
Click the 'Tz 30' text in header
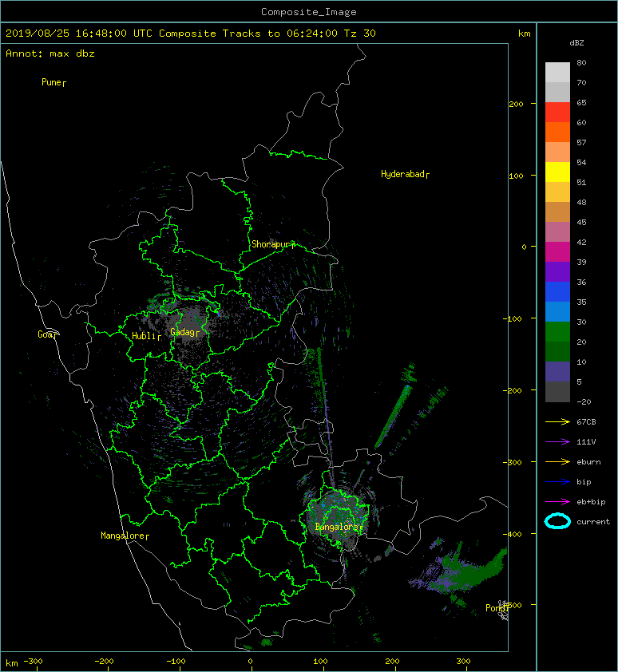click(360, 34)
